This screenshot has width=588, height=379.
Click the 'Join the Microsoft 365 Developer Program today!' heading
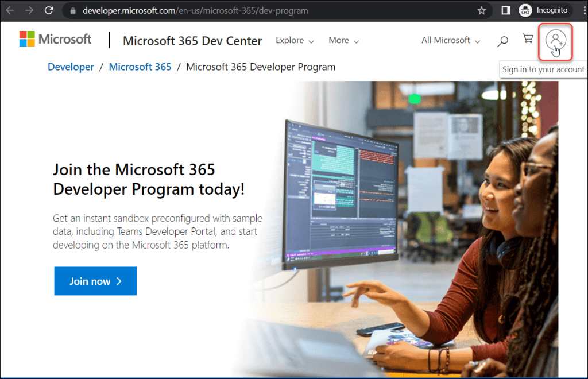click(x=149, y=180)
